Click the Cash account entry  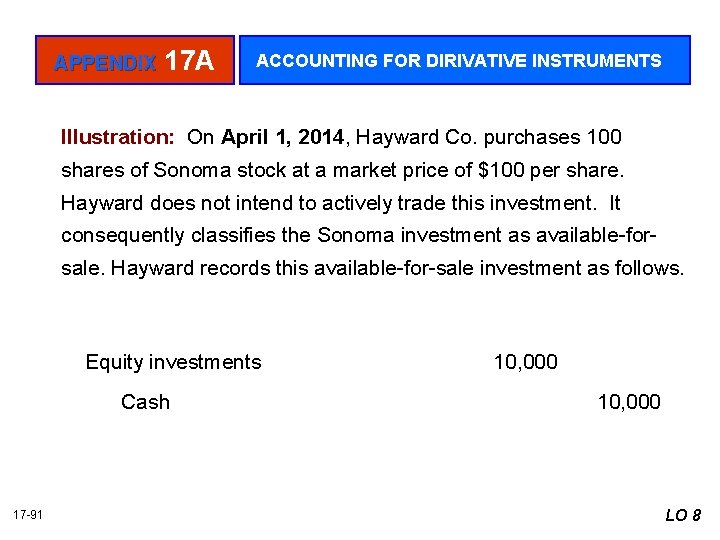145,402
